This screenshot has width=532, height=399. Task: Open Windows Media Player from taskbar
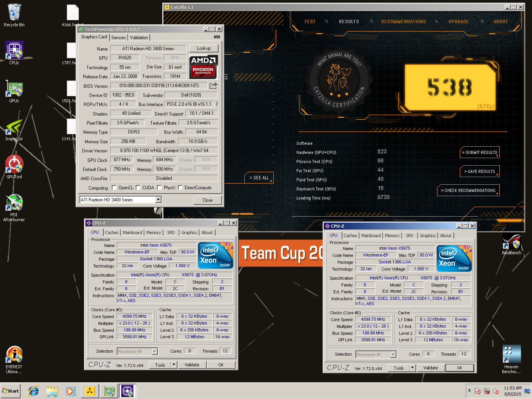(x=70, y=391)
